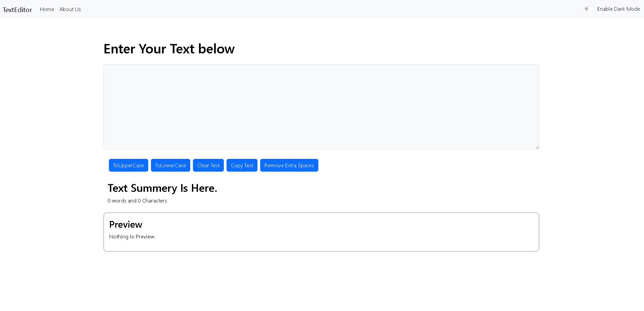
Task: Go to the About Us page
Action: click(x=70, y=9)
